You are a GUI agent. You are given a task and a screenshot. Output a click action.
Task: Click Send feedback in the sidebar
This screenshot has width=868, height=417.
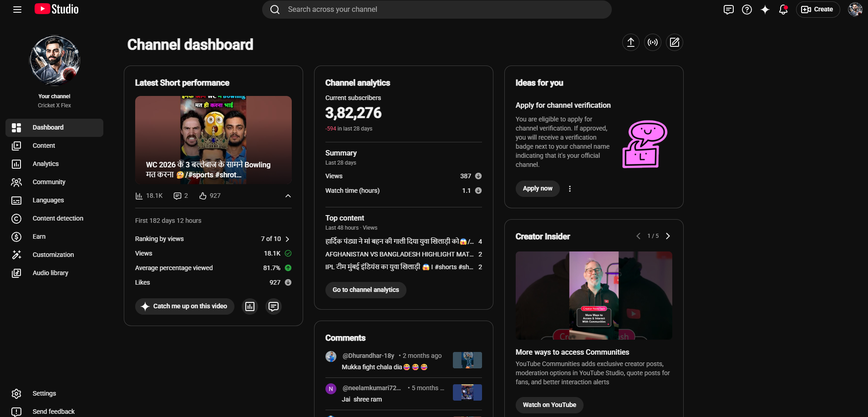pyautogui.click(x=55, y=412)
